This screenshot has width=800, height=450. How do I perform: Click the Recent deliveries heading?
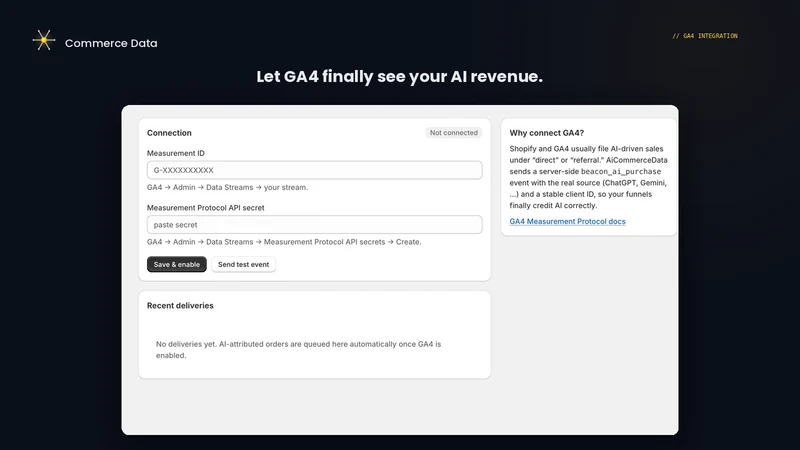(180, 306)
